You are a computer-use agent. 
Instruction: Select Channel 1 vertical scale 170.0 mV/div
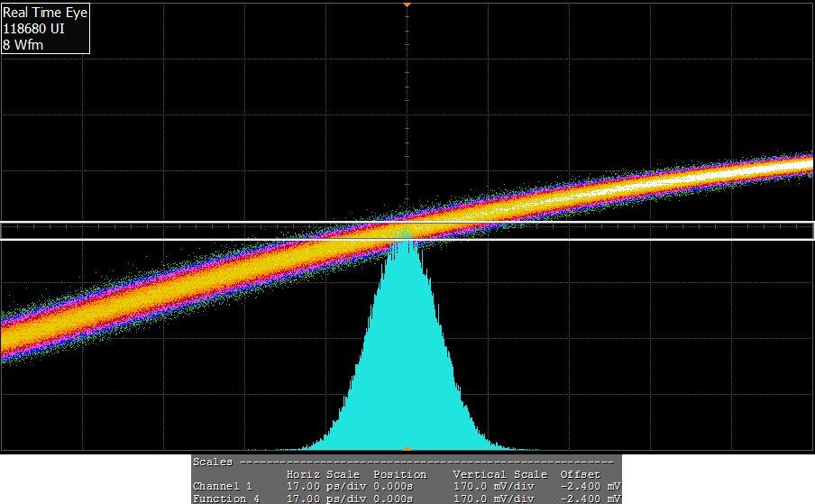coord(493,486)
